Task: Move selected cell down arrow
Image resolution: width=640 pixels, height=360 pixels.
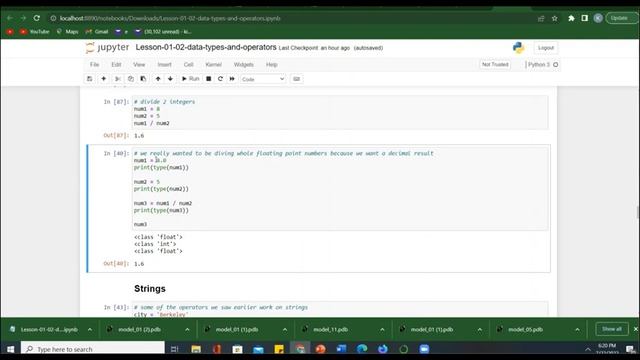Action: pos(170,79)
